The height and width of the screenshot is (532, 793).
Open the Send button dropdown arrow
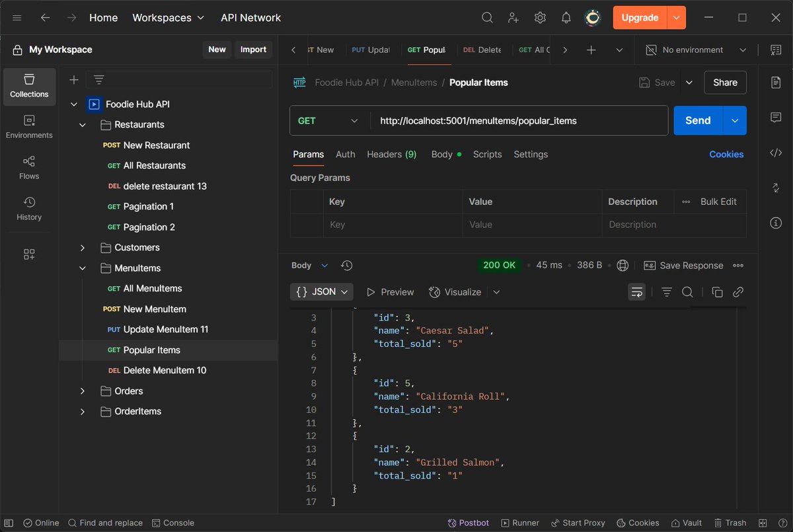(735, 120)
